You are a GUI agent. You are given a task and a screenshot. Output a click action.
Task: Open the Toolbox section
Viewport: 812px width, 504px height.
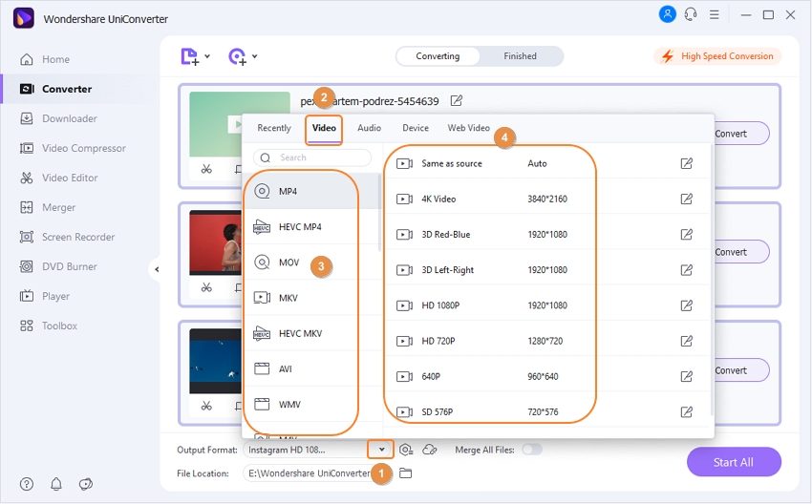point(48,326)
